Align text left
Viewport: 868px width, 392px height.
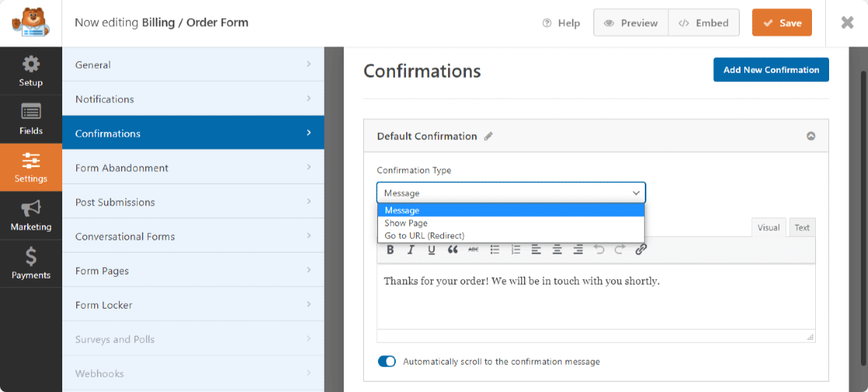[536, 250]
